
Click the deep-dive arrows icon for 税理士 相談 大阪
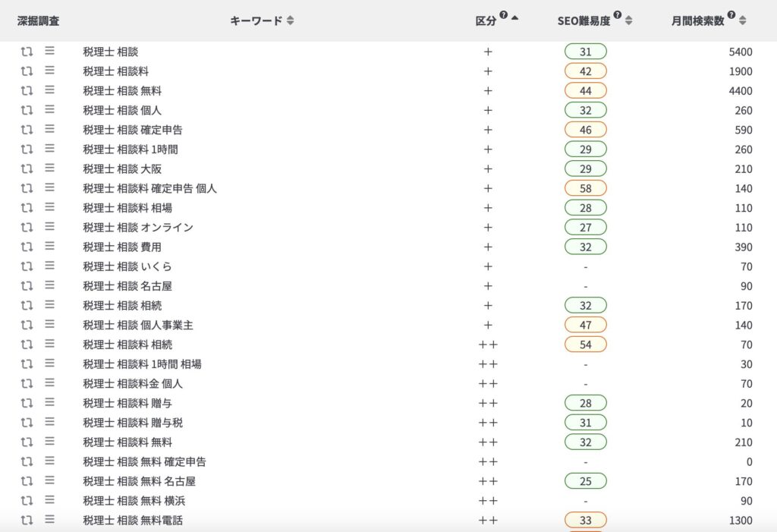(27, 168)
